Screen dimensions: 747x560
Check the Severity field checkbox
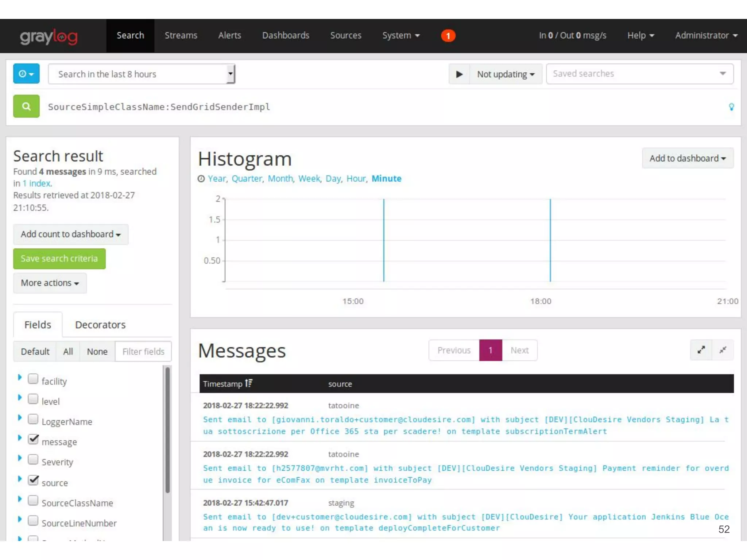click(33, 459)
